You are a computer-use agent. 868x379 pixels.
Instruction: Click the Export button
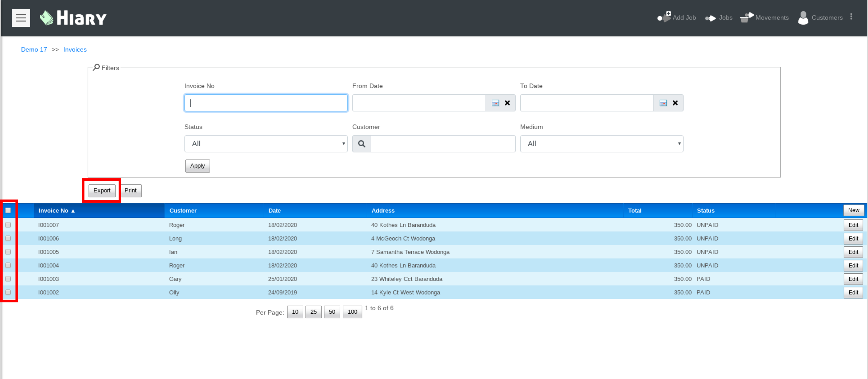coord(102,191)
